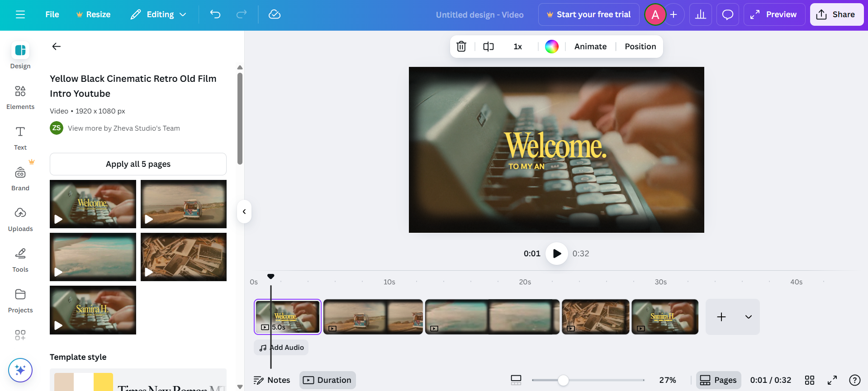Toggle the Pages view
868x391 pixels.
718,380
